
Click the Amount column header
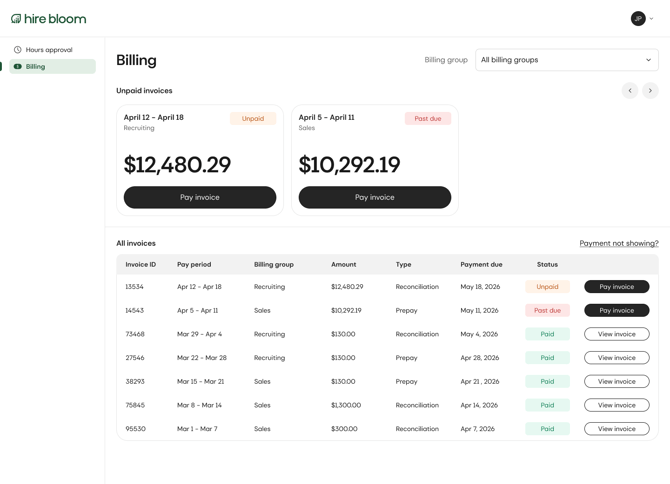point(344,264)
